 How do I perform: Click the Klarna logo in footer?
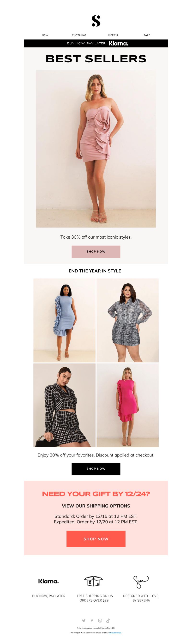49,581
